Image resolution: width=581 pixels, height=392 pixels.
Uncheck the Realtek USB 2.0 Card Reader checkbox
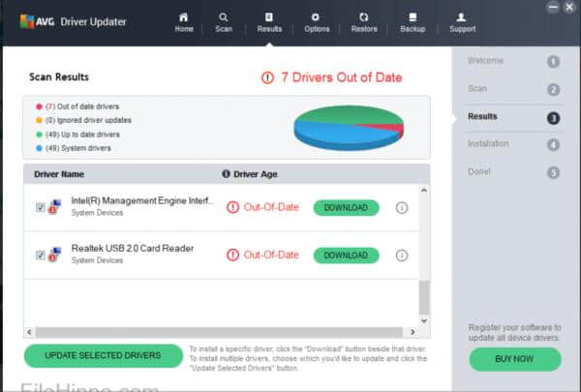tap(40, 255)
